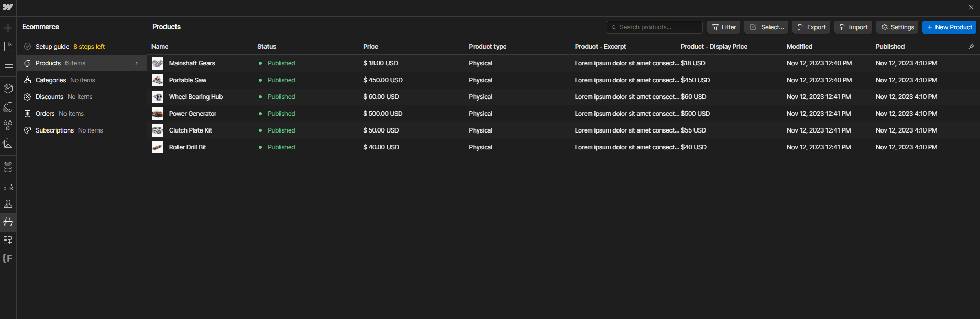Click the Wheel Bearing Hub thumbnail
This screenshot has width=980, height=319.
tap(158, 97)
